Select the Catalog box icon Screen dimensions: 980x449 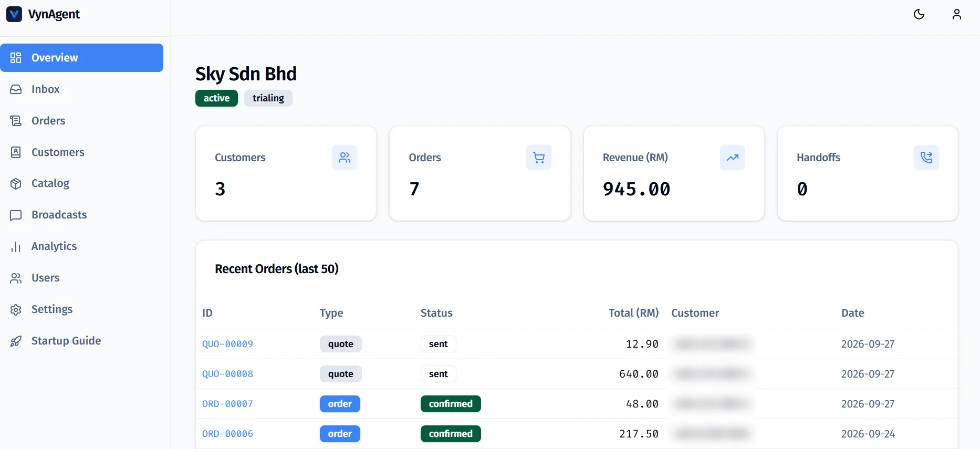(x=16, y=183)
